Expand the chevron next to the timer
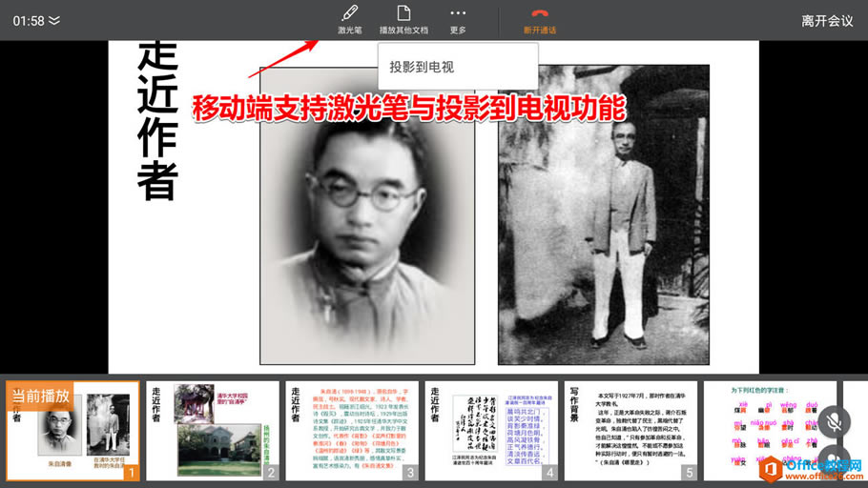The image size is (868, 488). 54,20
